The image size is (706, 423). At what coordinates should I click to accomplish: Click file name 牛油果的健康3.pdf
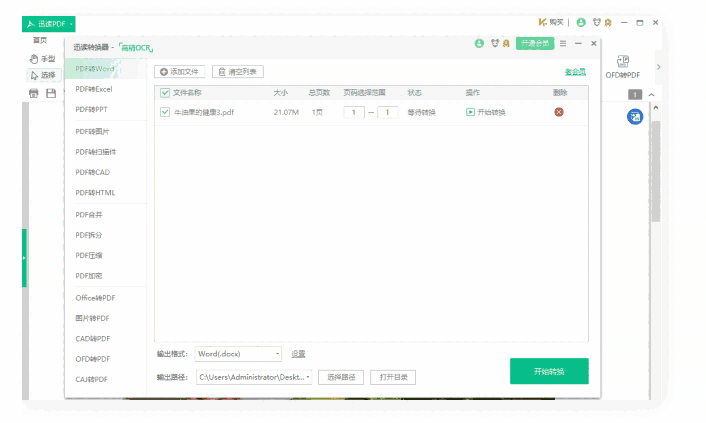pos(204,112)
